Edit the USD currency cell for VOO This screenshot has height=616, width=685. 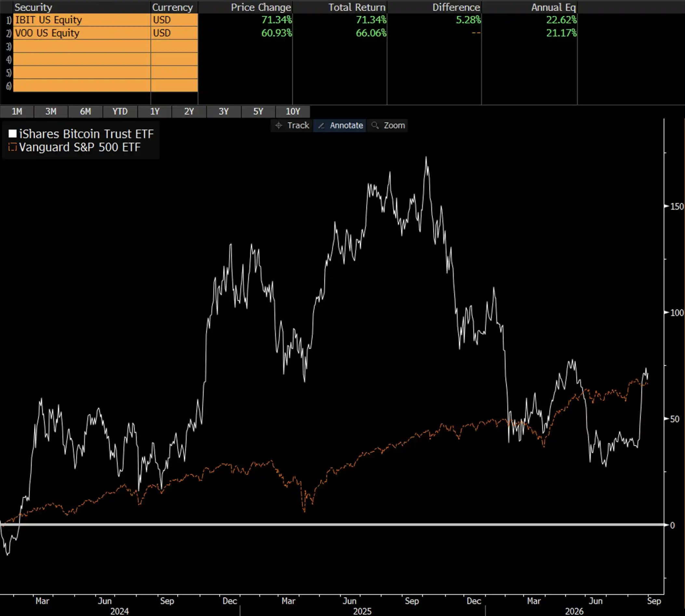174,33
